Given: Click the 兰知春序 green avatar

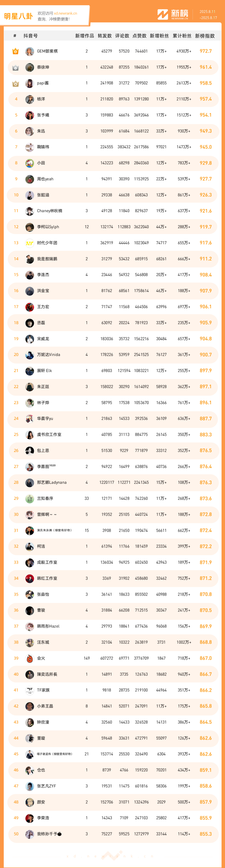Looking at the screenshot, I should coord(30,498).
